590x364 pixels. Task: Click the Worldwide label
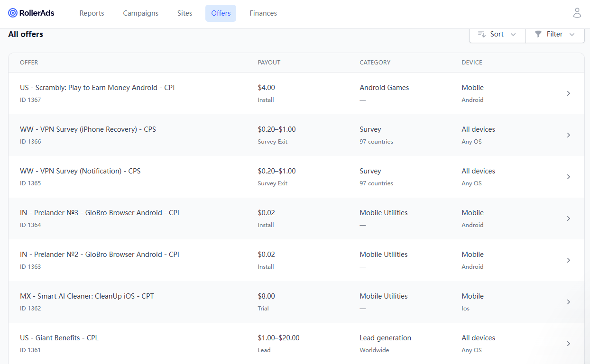[374, 350]
